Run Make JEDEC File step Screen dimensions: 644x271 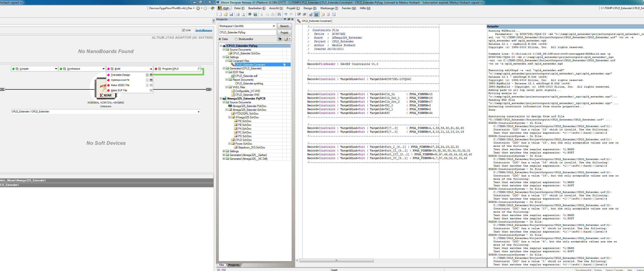(120, 85)
